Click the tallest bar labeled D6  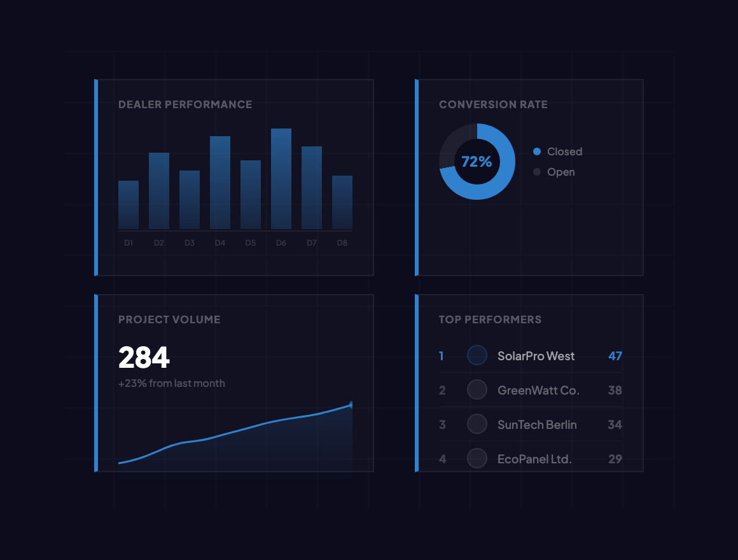[281, 178]
